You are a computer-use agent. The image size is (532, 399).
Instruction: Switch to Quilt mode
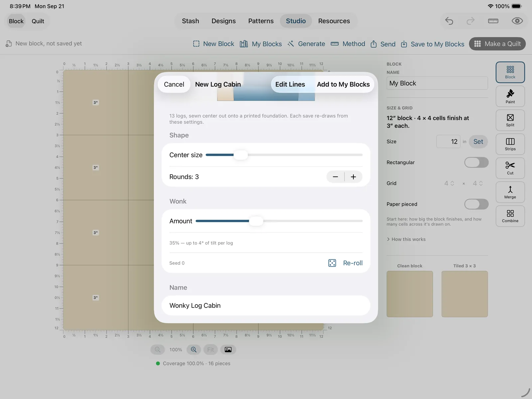(38, 21)
